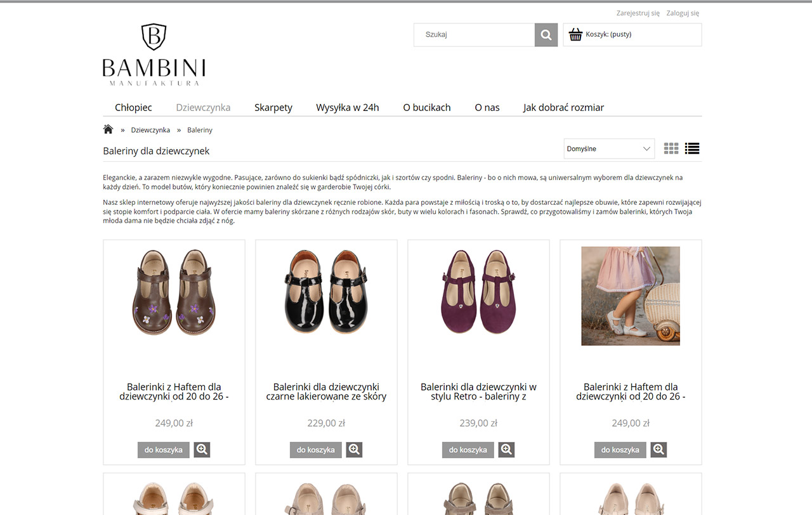Viewport: 812px width, 515px height.
Task: Switch to list view layout
Action: (692, 148)
